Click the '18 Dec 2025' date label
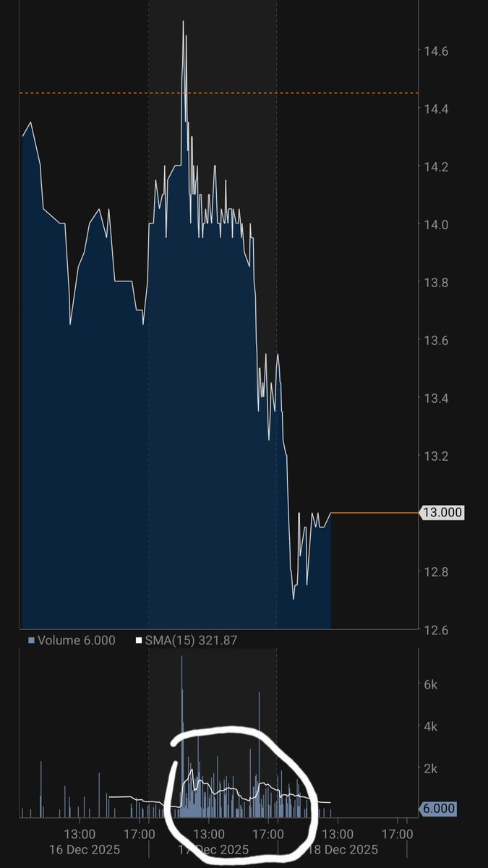This screenshot has height=868, width=488. [345, 849]
